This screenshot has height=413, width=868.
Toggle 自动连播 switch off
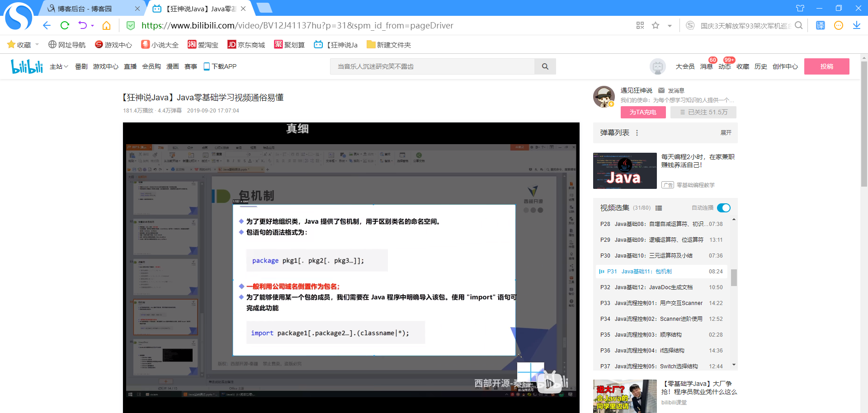[724, 208]
